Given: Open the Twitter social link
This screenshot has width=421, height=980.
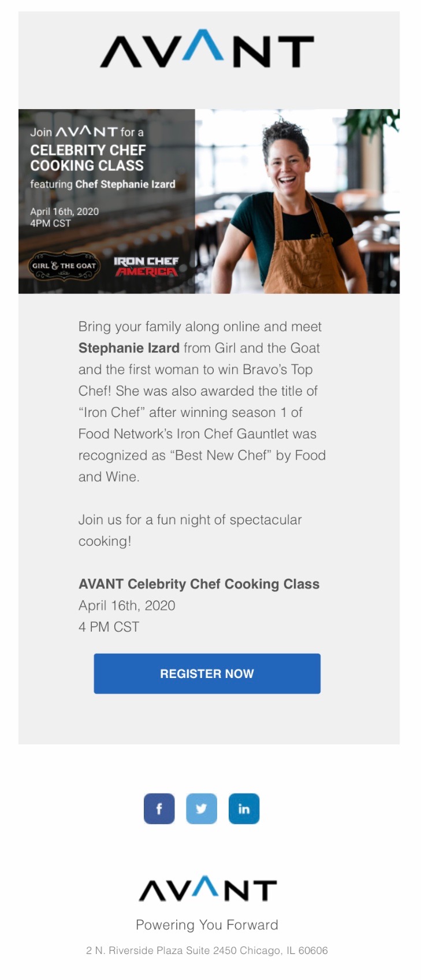Looking at the screenshot, I should 201,808.
